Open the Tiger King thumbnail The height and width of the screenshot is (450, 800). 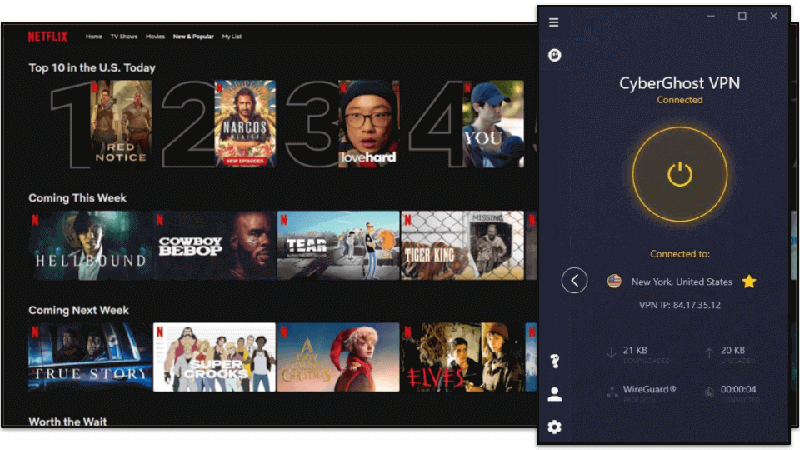tap(462, 245)
